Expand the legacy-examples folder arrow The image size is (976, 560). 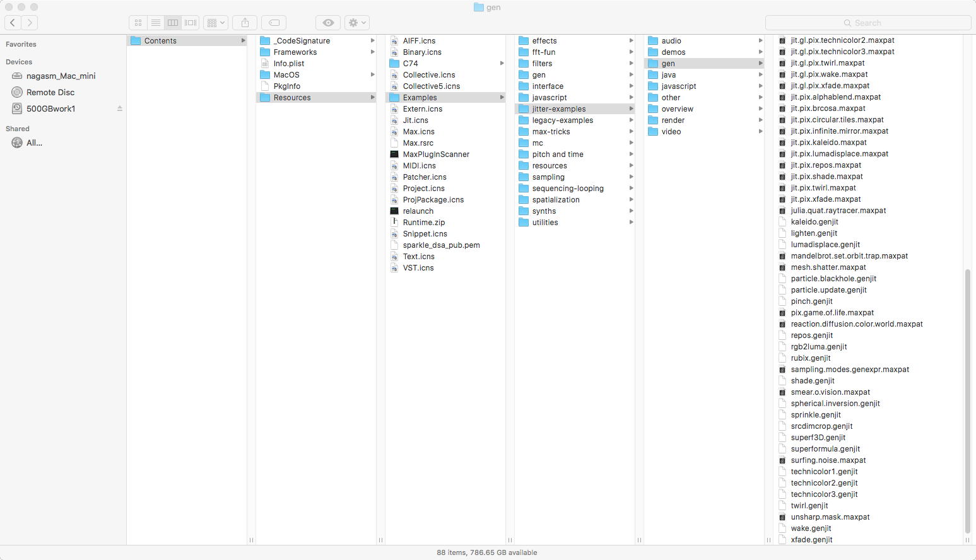(631, 120)
